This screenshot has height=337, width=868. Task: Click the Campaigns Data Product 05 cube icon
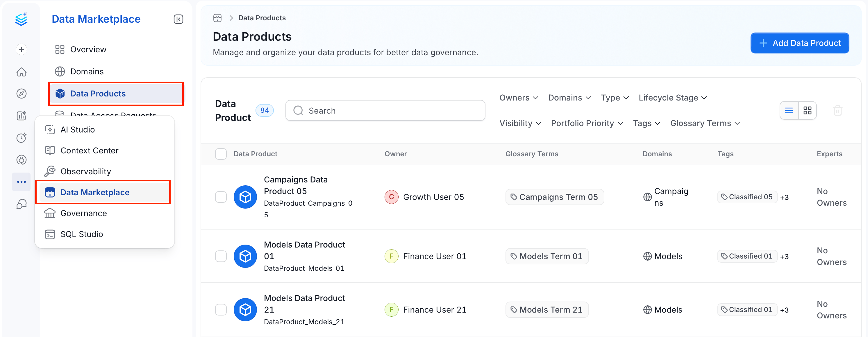click(x=245, y=197)
